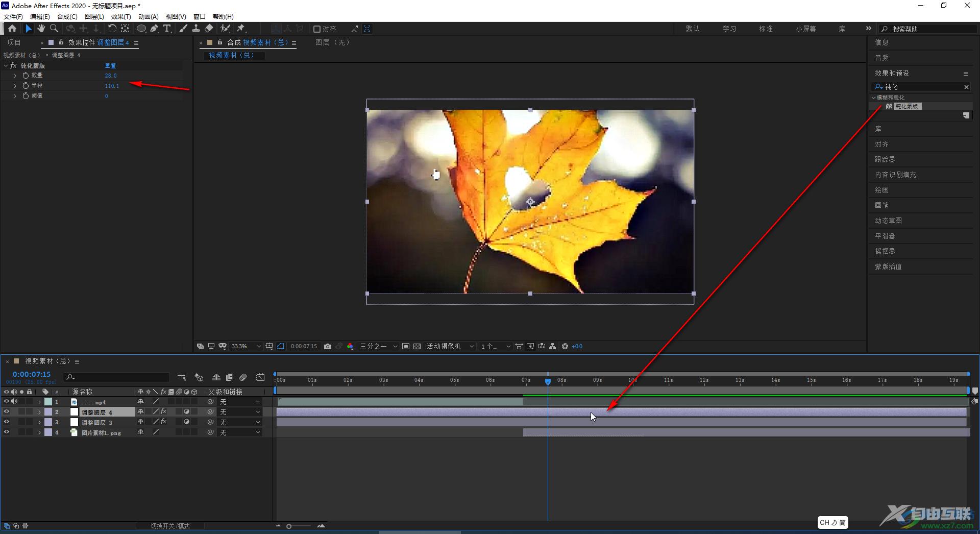Open the 三分之一 resolution dropdown
The width and height of the screenshot is (980, 534).
(x=379, y=346)
